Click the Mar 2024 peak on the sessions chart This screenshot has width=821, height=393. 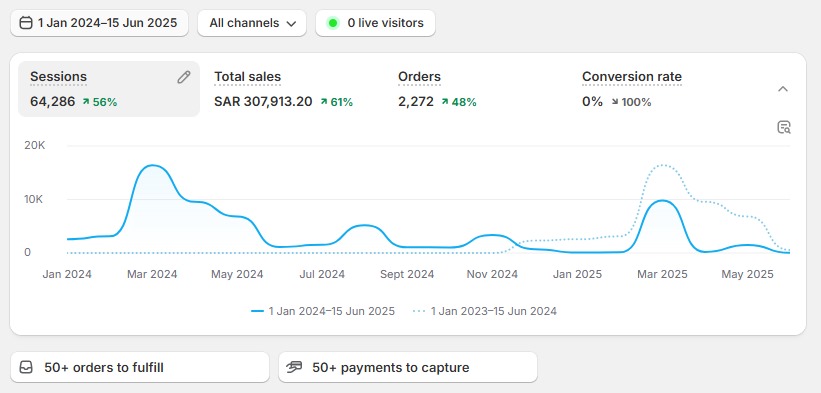pos(152,165)
